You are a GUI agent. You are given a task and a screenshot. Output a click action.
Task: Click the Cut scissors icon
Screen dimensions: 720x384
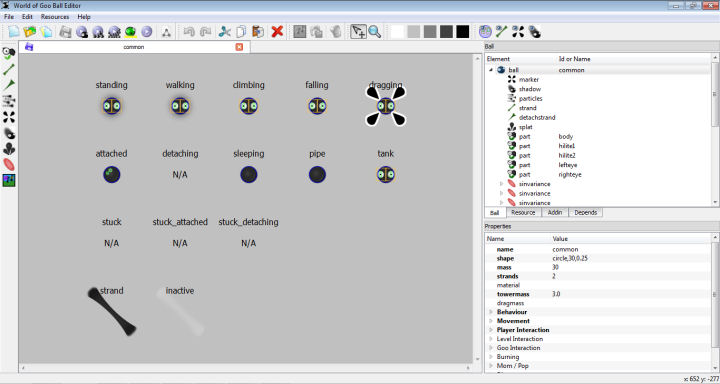point(225,32)
